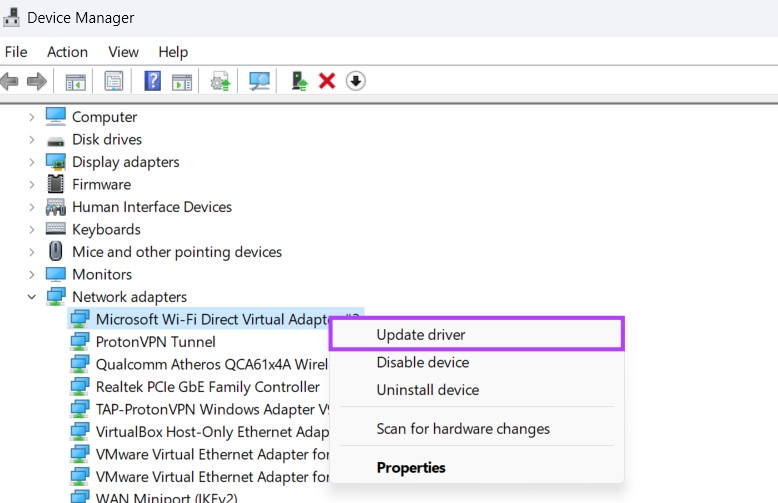The width and height of the screenshot is (778, 503).
Task: Click the red X Uninstall device icon
Action: [326, 81]
